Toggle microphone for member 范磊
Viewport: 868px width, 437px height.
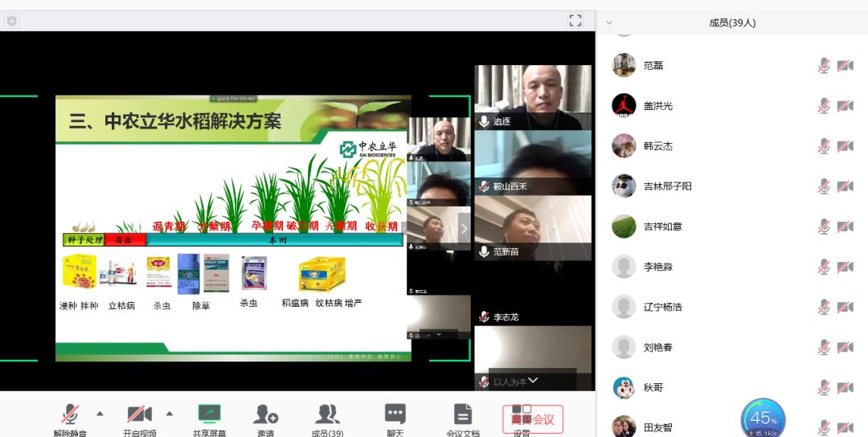[824, 65]
